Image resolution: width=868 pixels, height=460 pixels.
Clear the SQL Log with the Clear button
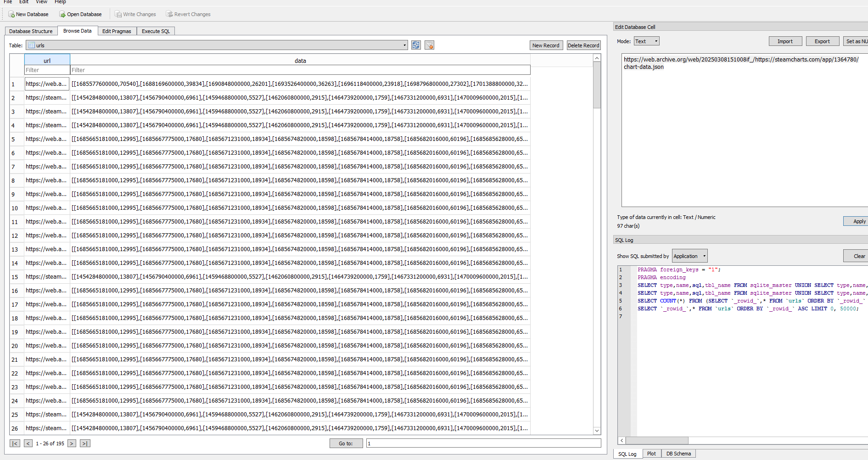tap(857, 256)
